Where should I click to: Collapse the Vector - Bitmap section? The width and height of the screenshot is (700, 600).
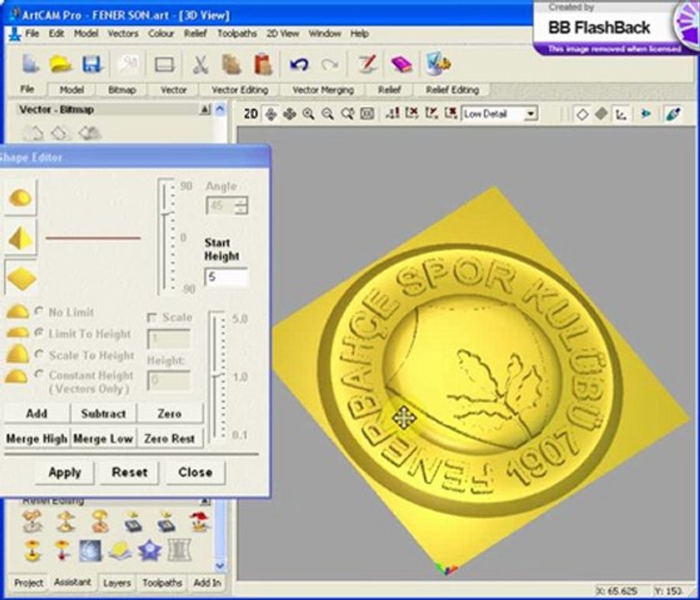[204, 109]
